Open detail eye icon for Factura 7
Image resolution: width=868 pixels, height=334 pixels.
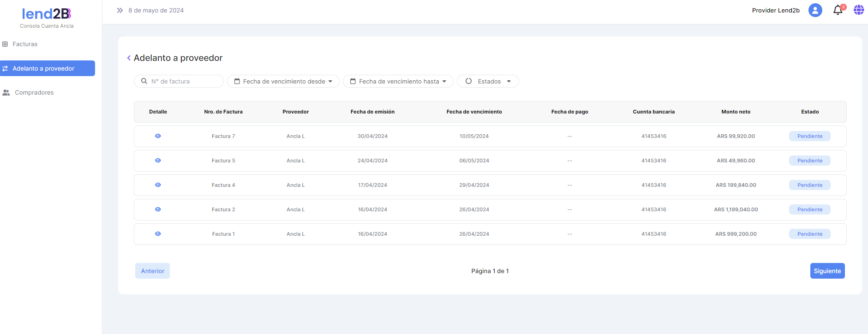point(158,136)
